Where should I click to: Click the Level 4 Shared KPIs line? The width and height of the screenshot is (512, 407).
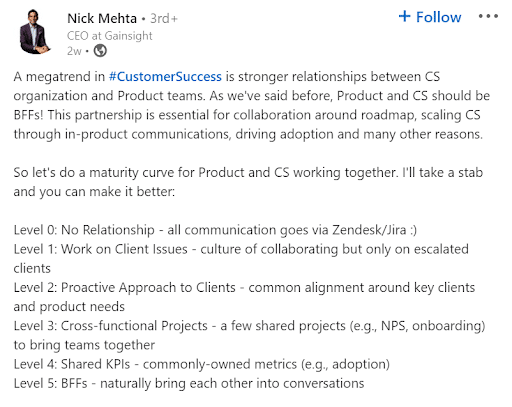pos(202,364)
